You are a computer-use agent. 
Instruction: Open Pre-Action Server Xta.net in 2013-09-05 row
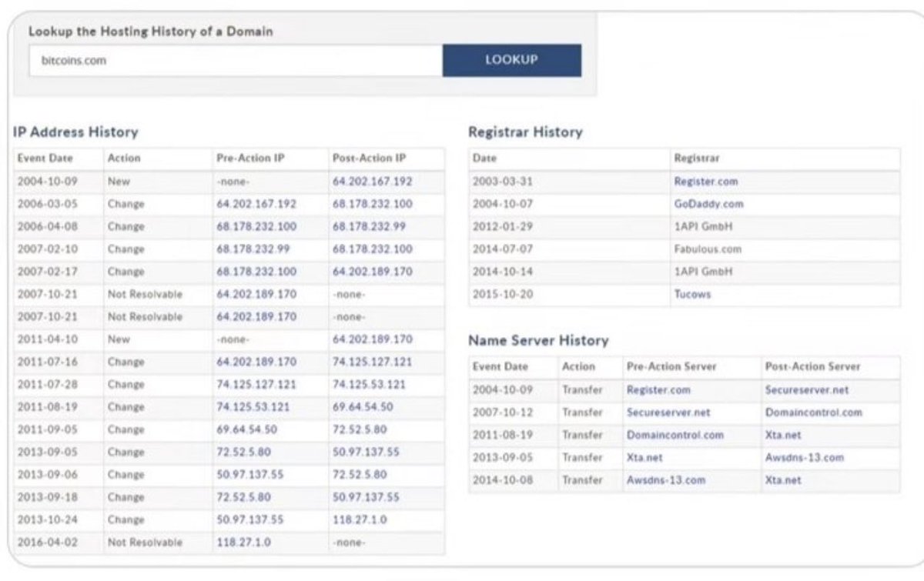tap(644, 457)
